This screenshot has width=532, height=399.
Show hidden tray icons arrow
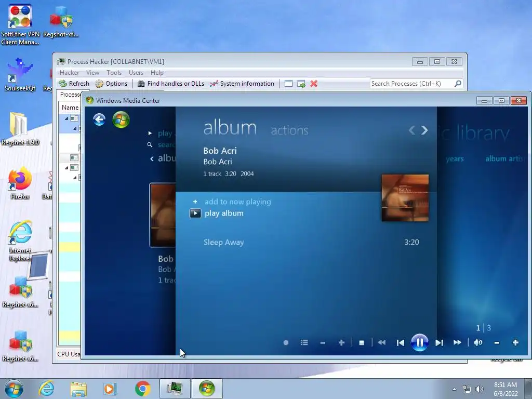coord(454,389)
